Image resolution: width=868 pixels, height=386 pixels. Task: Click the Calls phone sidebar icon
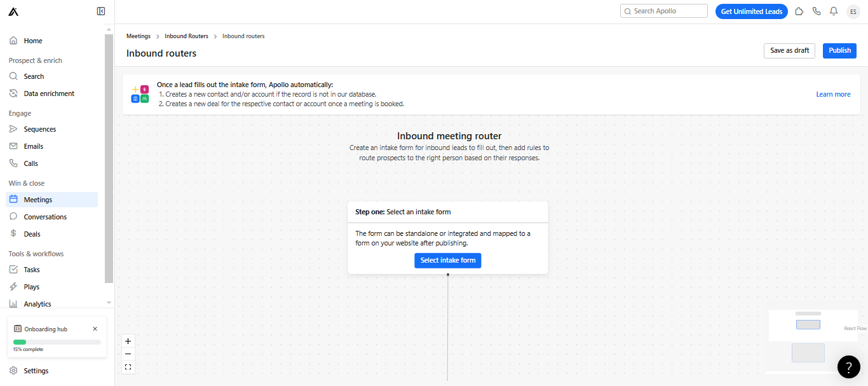[x=13, y=163]
